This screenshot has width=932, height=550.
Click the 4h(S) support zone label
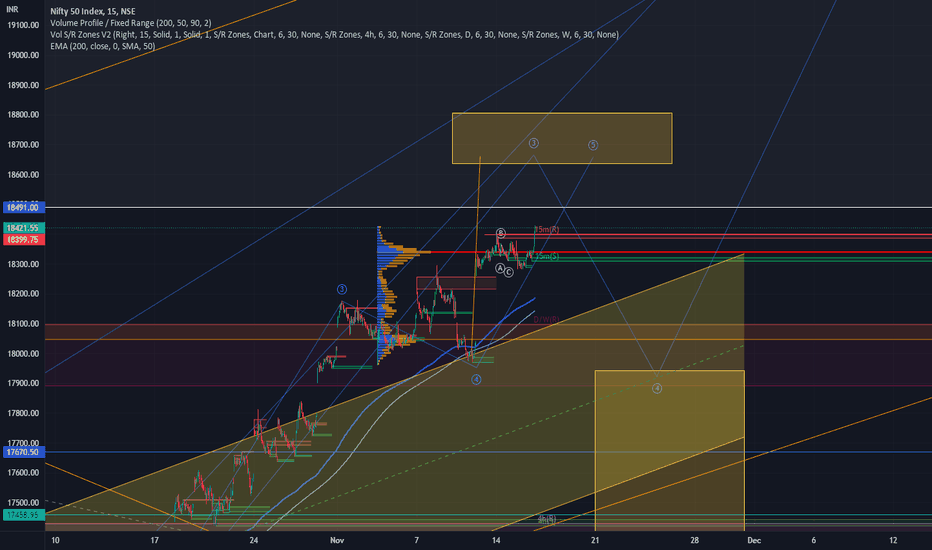click(547, 519)
